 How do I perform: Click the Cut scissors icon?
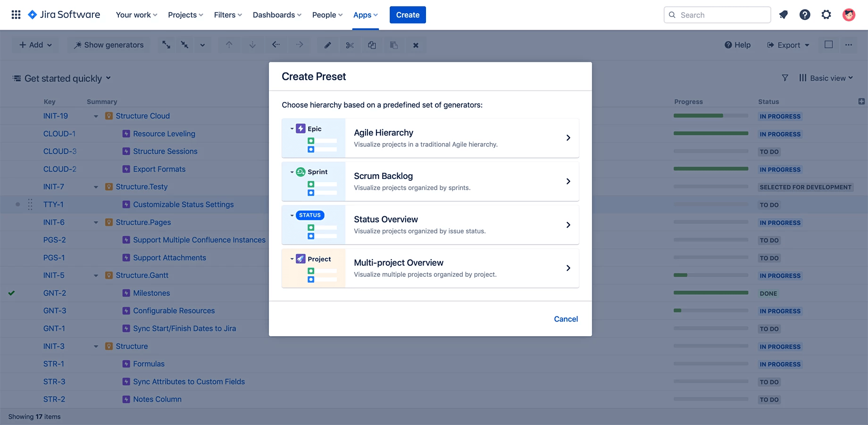coord(350,45)
